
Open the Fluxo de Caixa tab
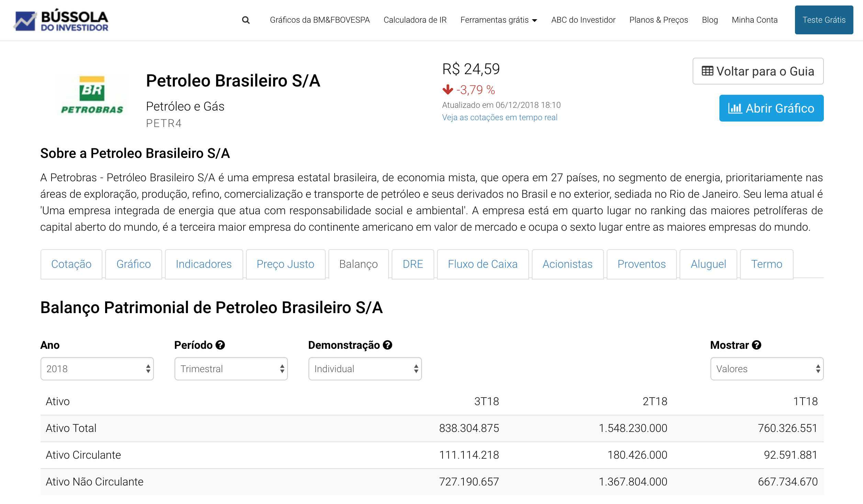click(483, 264)
